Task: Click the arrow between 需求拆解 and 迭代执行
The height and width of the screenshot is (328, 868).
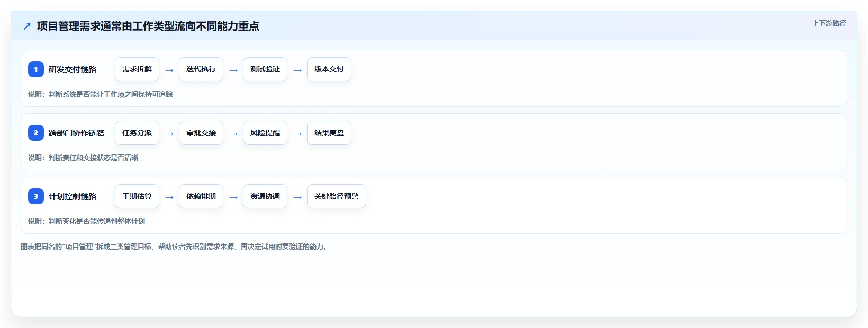Action: click(169, 70)
